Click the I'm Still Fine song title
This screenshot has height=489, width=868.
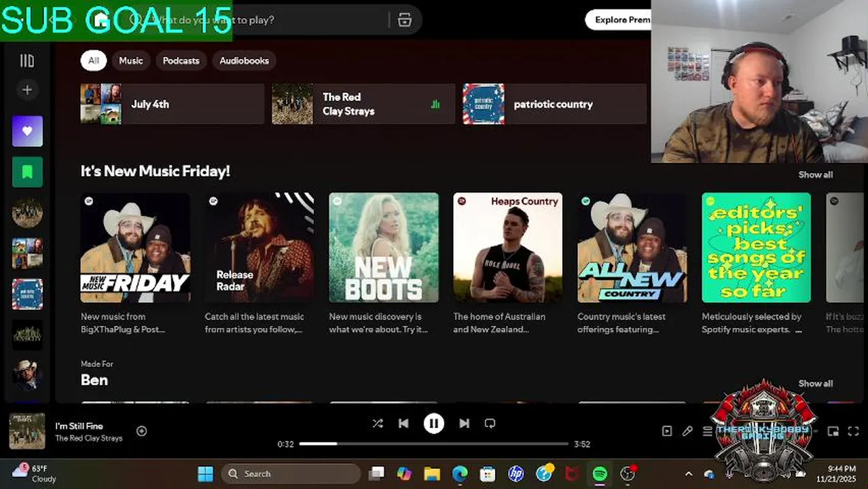pyautogui.click(x=79, y=426)
